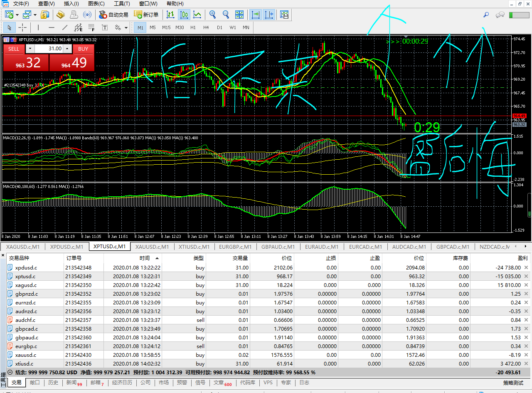Toggle chart shift from right border
532x393 pixels.
[269, 15]
